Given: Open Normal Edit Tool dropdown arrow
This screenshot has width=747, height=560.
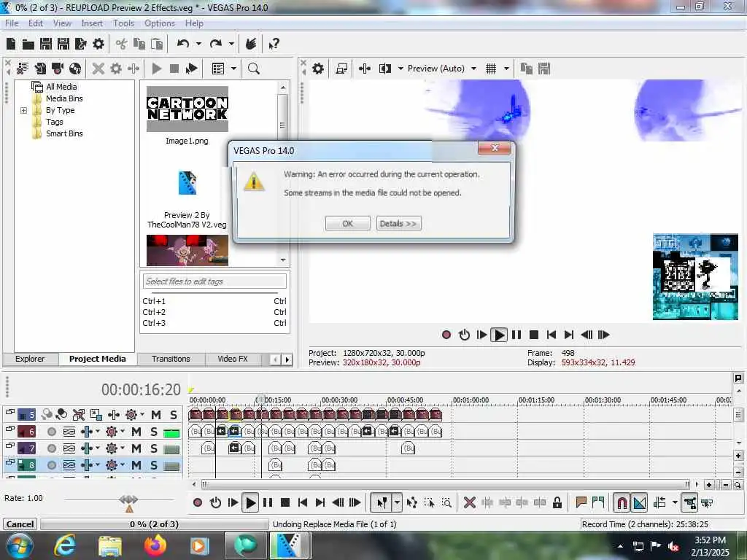Looking at the screenshot, I should [398, 502].
